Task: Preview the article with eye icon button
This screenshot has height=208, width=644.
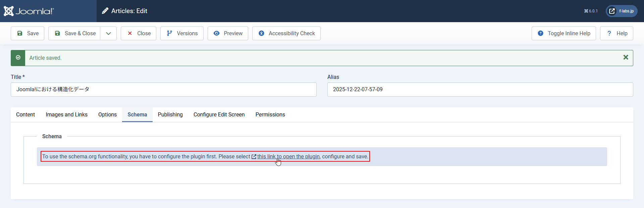Action: click(228, 34)
